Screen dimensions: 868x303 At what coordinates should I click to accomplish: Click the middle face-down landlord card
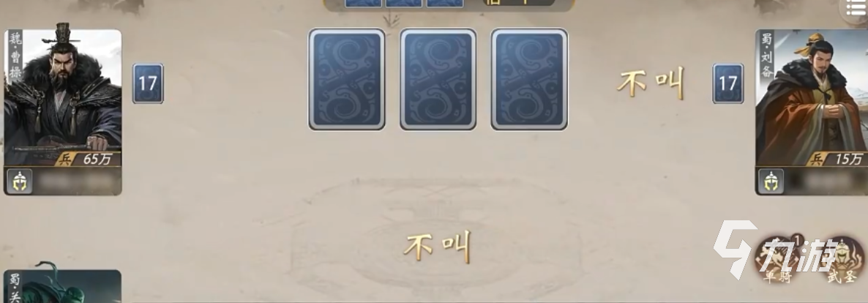(x=438, y=80)
